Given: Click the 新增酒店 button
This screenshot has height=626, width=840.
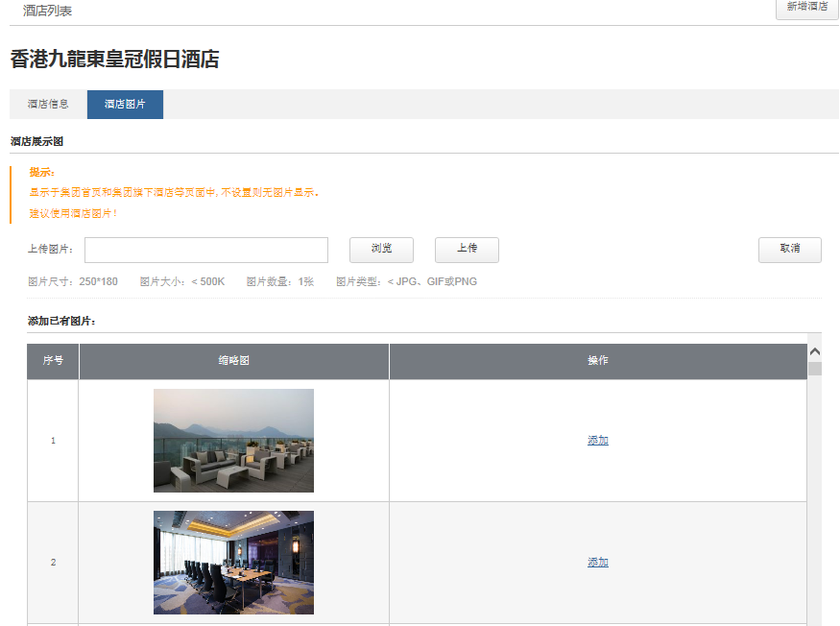Looking at the screenshot, I should (x=806, y=8).
